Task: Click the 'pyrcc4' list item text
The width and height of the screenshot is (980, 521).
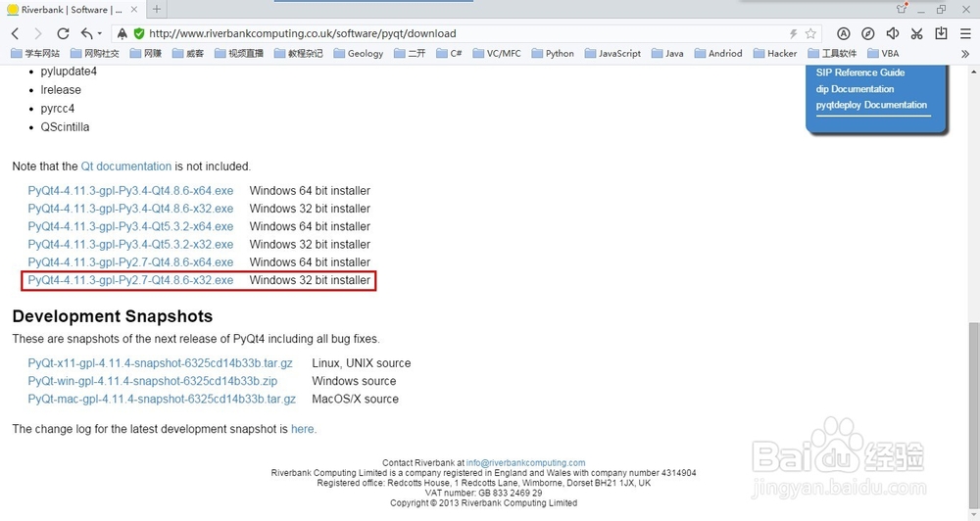Action: point(58,108)
